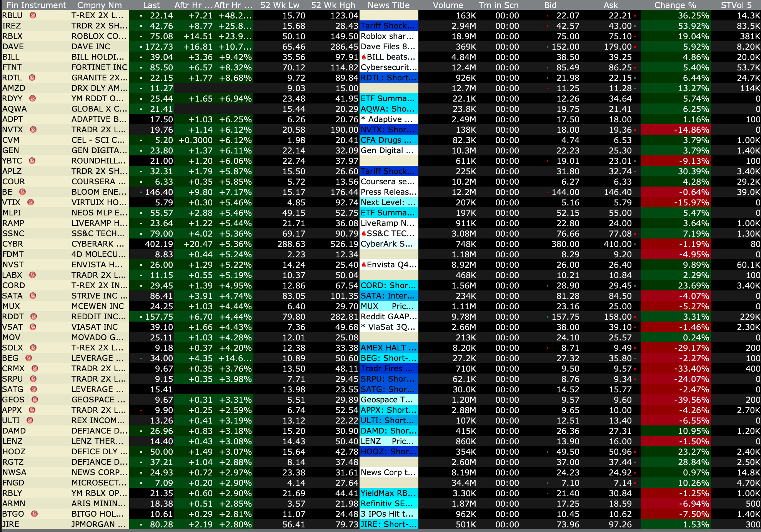Click the Sx icon beside GEOS ticker

click(x=35, y=400)
